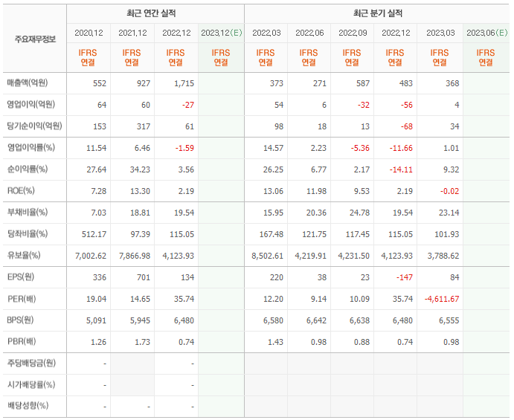
Task: Select the 영업이익(억원) row label
Action: (31, 105)
